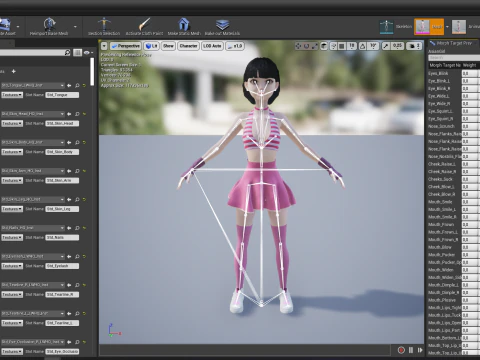Screen dimensions: 480x360
Task: Open the Lit view mode menu
Action: click(152, 46)
